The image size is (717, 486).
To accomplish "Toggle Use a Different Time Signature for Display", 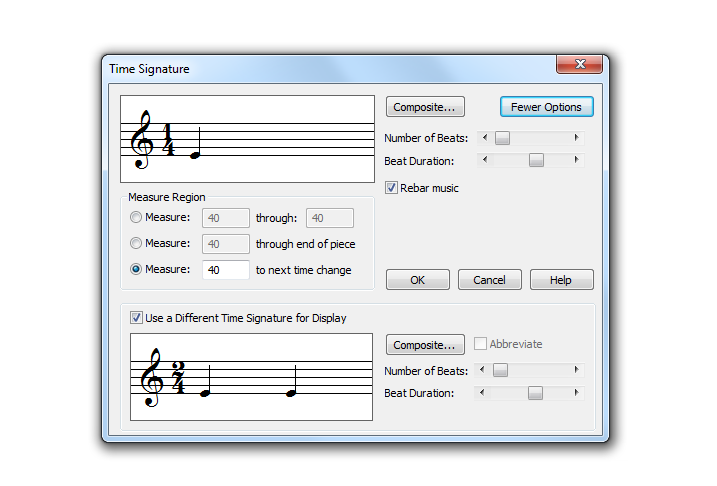I will (137, 318).
